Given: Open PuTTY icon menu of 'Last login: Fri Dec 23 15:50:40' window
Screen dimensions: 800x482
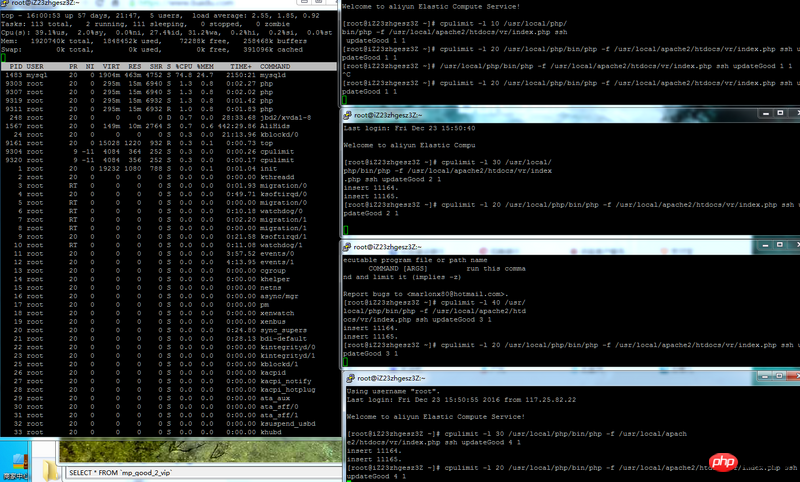Looking at the screenshot, I should (x=347, y=115).
